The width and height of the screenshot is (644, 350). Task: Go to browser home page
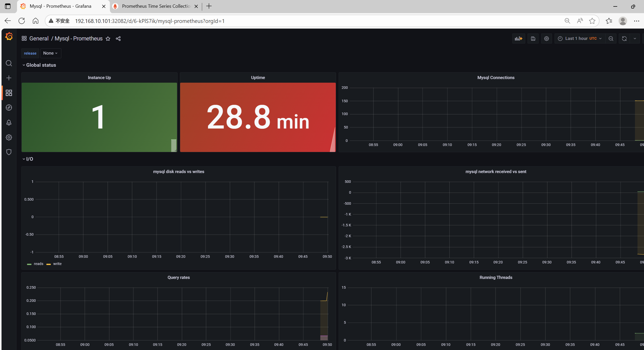[x=36, y=21]
